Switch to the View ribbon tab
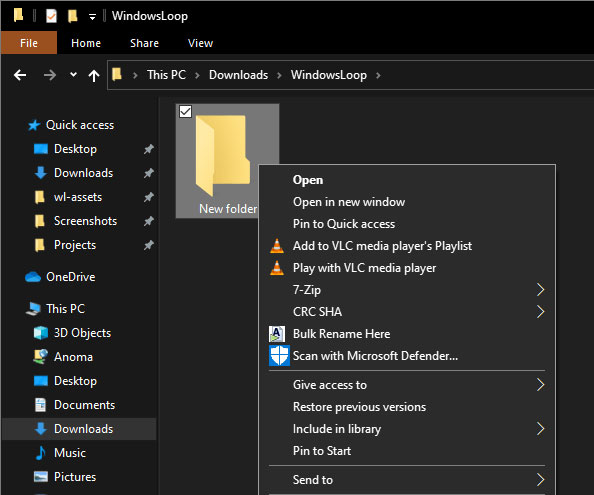The width and height of the screenshot is (594, 495). [x=200, y=43]
